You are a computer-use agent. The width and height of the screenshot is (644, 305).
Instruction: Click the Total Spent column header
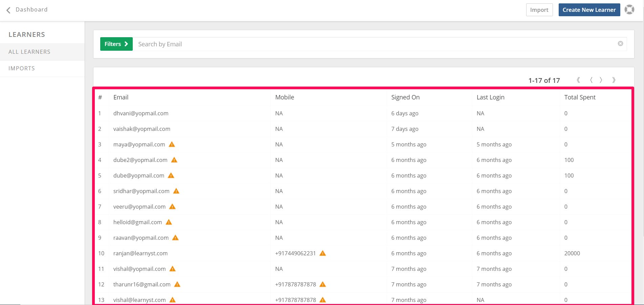point(580,97)
